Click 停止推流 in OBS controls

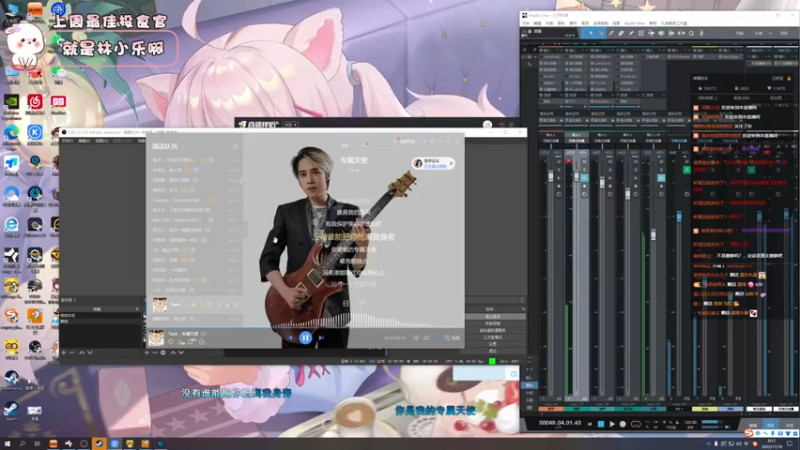[x=492, y=317]
